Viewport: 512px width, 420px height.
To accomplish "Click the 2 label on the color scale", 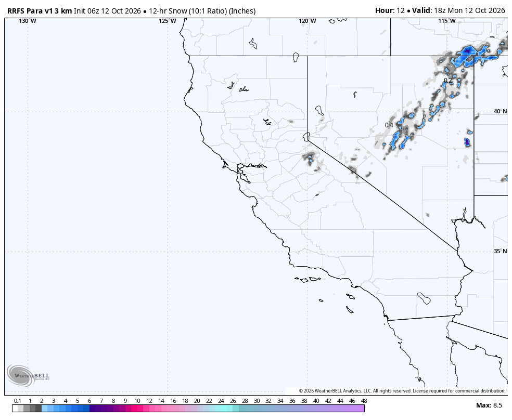I will 42,401.
